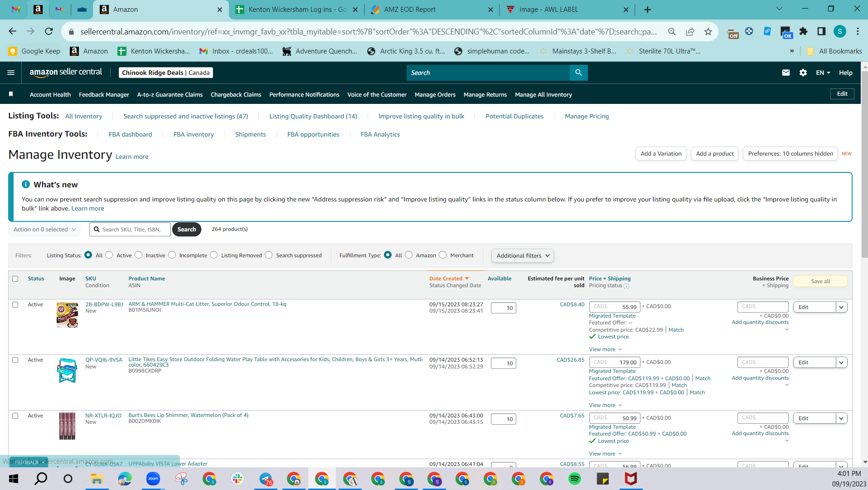Select the Active listing status radio button
Screen dimensions: 868x490
tap(109, 255)
